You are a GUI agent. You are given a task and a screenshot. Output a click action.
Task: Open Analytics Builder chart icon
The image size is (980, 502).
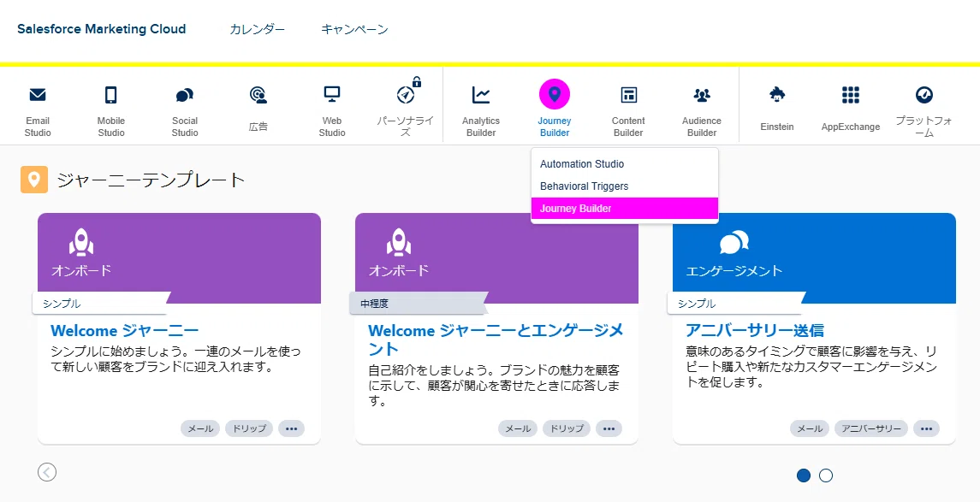481,95
